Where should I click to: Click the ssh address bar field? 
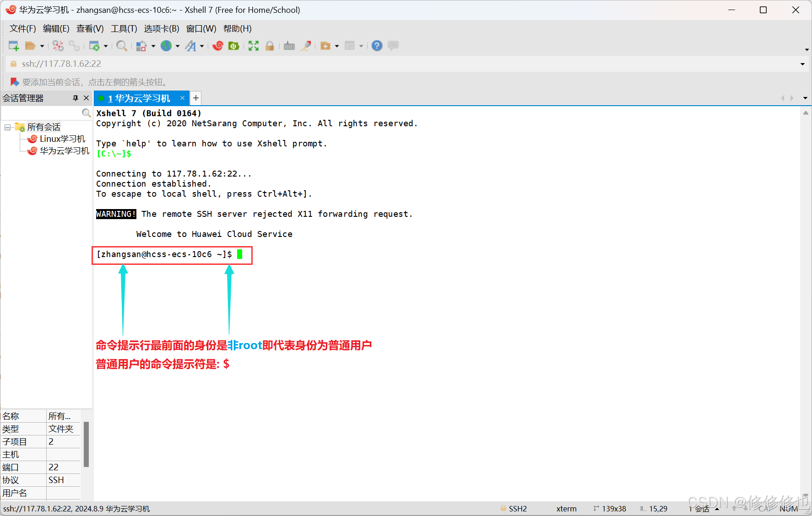pos(403,64)
